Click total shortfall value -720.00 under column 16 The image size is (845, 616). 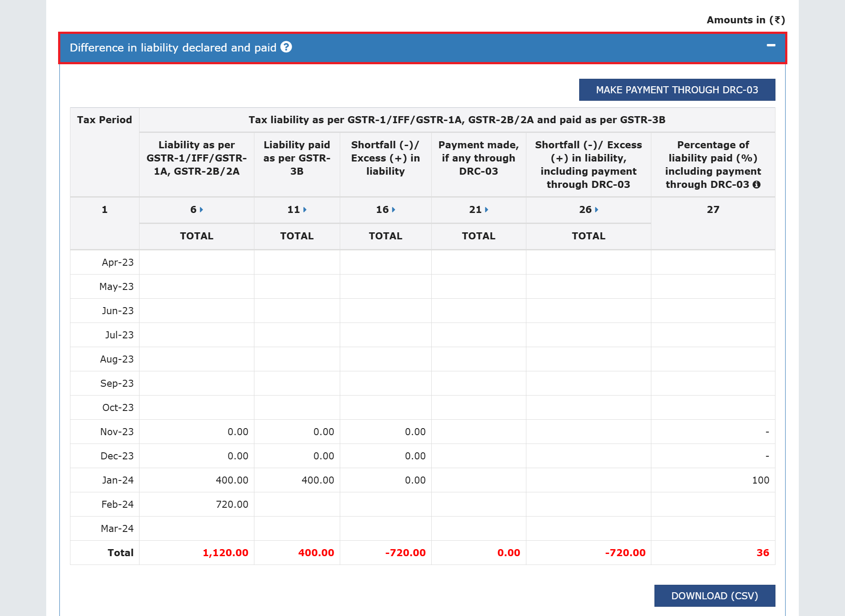405,553
